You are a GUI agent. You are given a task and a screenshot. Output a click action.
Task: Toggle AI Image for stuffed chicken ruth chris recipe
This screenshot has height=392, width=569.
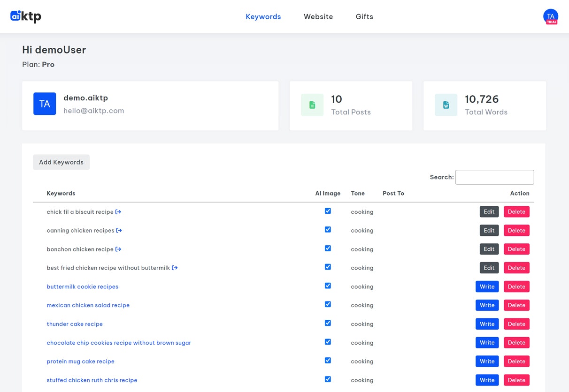coord(328,379)
